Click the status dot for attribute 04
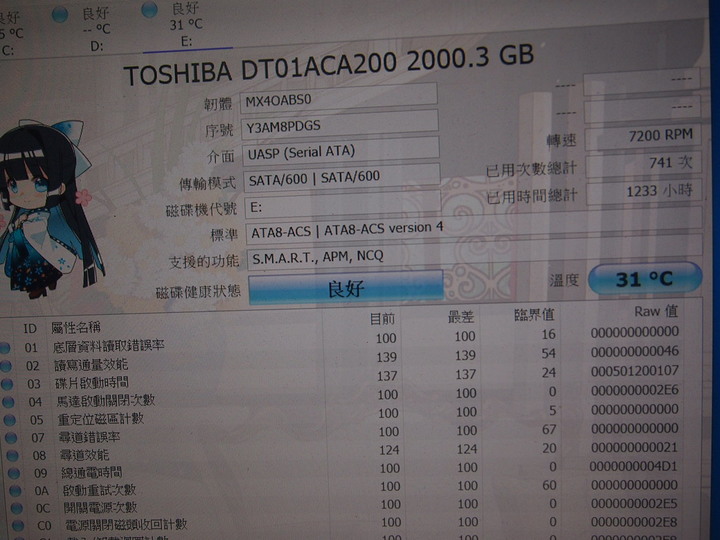Image resolution: width=720 pixels, height=540 pixels. coord(8,402)
